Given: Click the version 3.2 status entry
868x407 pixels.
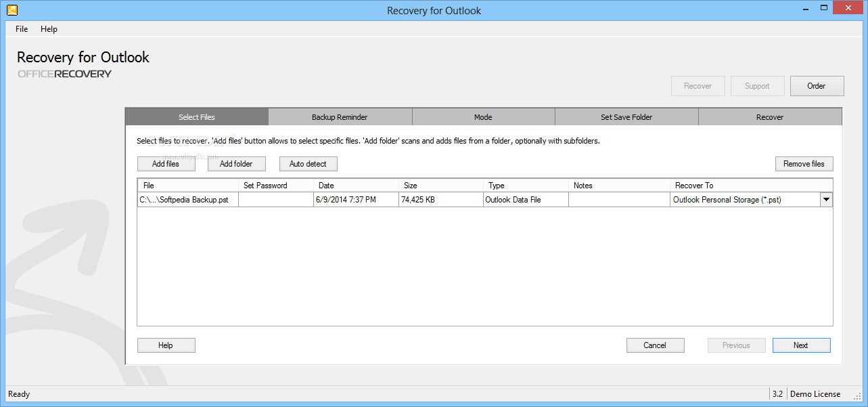Looking at the screenshot, I should 777,394.
